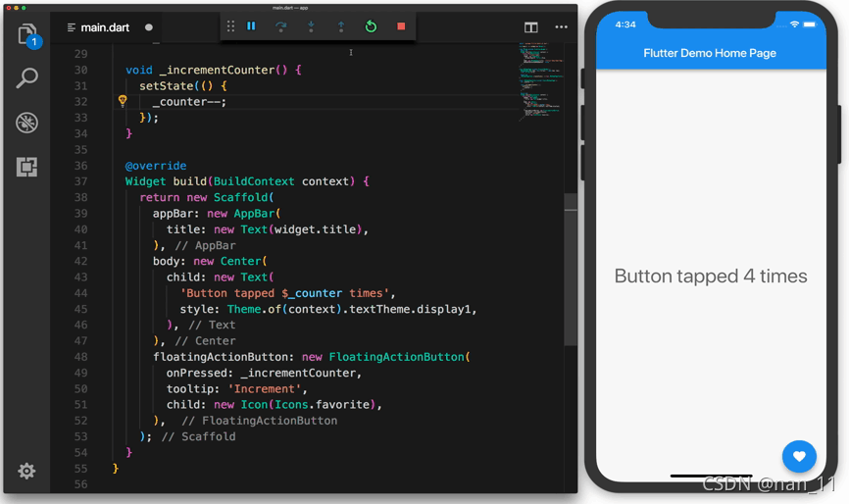Click the '// Scaffold' closing comment on line 53

(x=198, y=436)
